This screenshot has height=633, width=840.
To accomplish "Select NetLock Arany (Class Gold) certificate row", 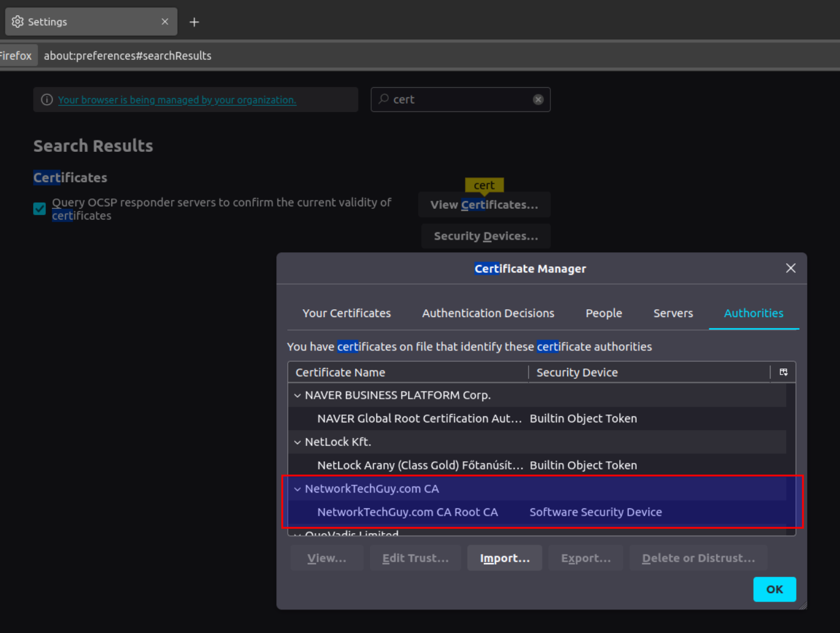I will (537, 465).
